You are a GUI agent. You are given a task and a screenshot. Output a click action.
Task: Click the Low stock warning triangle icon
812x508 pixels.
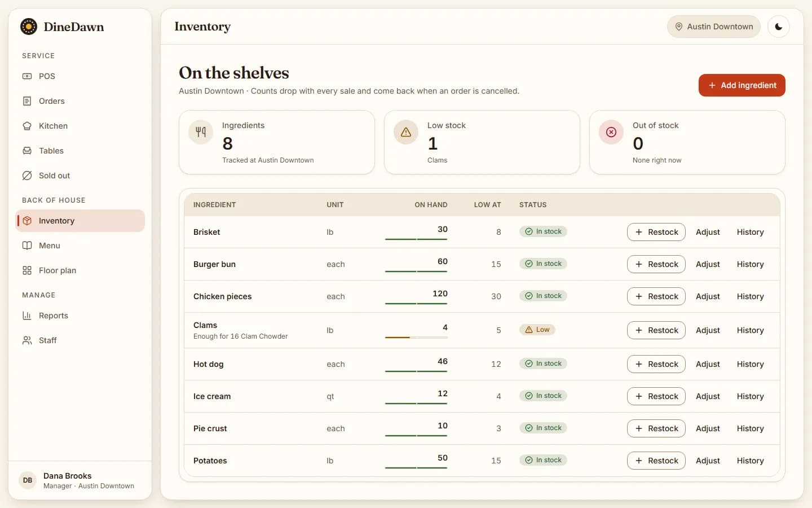click(x=406, y=132)
